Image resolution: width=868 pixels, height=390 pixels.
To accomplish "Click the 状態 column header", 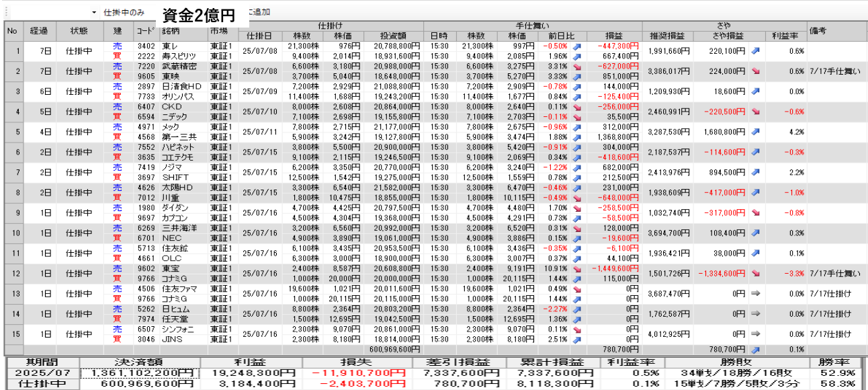I will pos(79,31).
